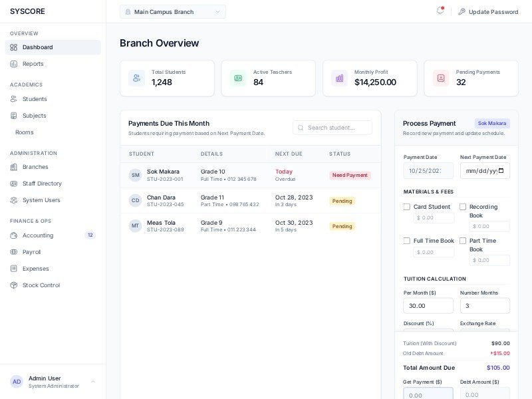532x399 pixels.
Task: Go to Staff Directory in the sidebar
Action: (x=42, y=184)
